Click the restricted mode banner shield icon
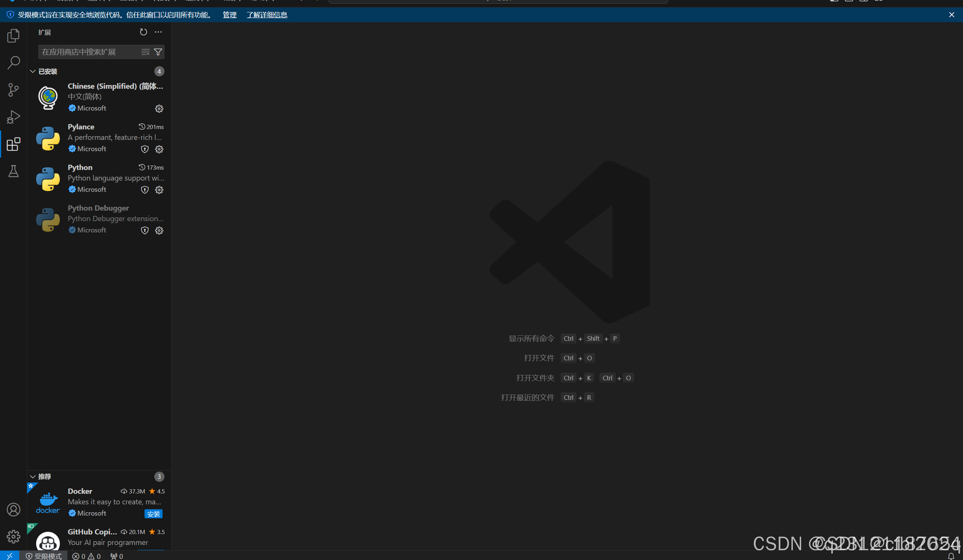963x560 pixels. pos(10,15)
